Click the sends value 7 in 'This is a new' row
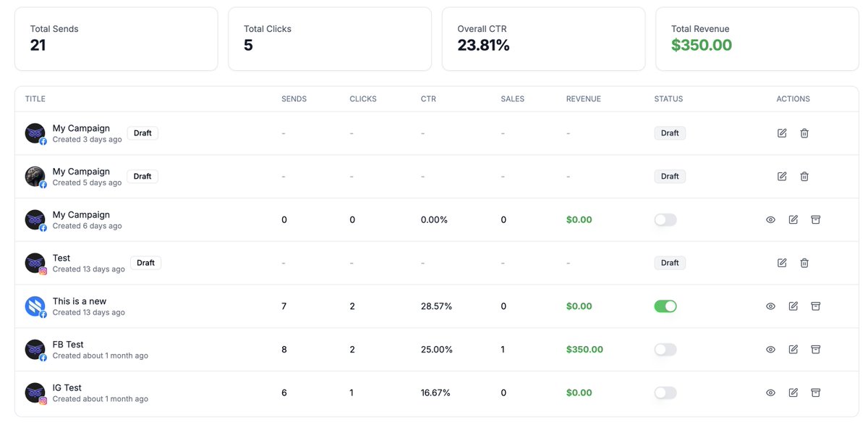The height and width of the screenshot is (425, 868). (x=284, y=306)
